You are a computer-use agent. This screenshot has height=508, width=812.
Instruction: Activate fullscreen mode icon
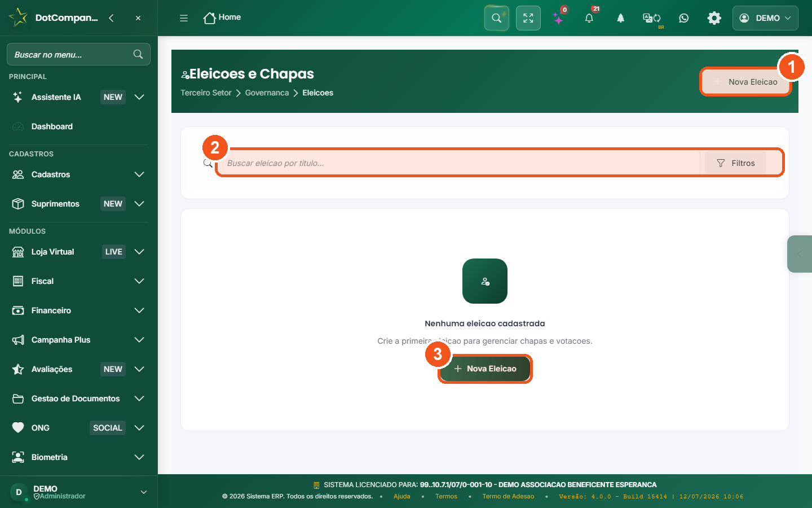(x=528, y=18)
